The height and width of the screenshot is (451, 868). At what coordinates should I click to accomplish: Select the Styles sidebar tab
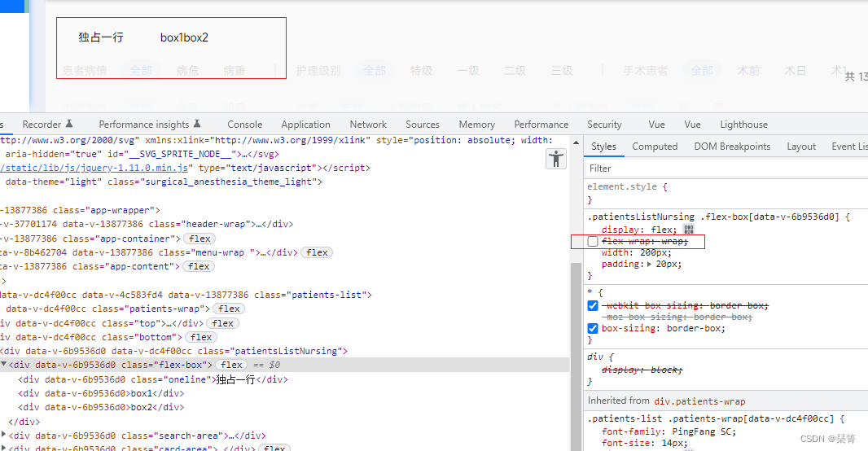pos(603,146)
